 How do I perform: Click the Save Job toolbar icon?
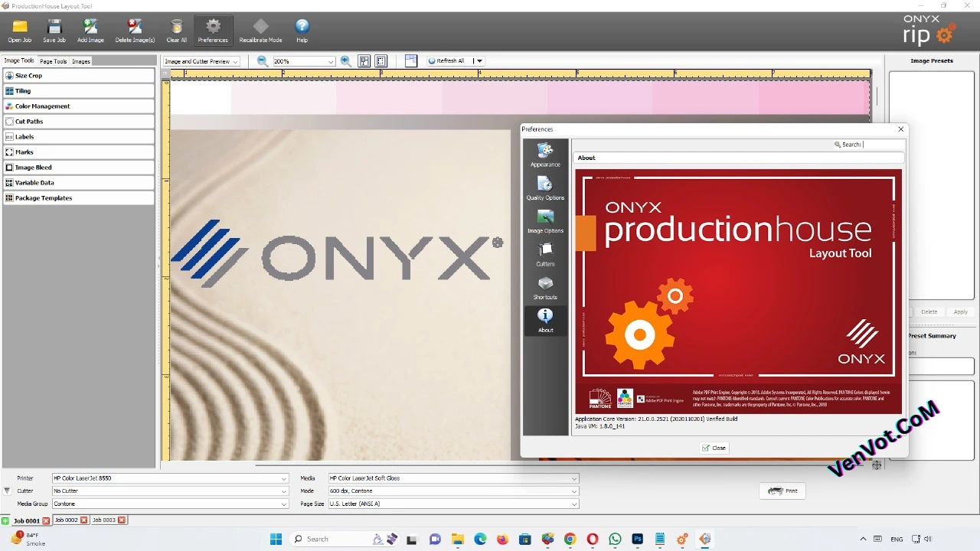(x=54, y=30)
